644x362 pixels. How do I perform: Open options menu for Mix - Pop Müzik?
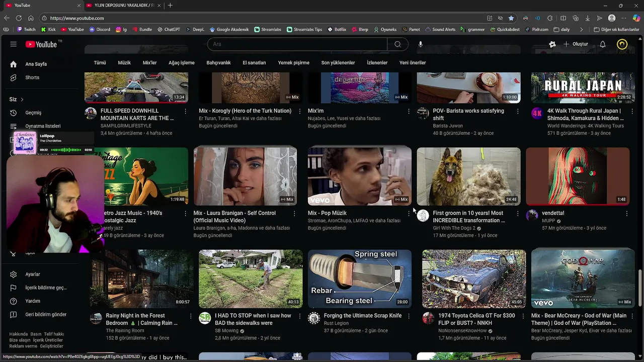[x=409, y=213]
